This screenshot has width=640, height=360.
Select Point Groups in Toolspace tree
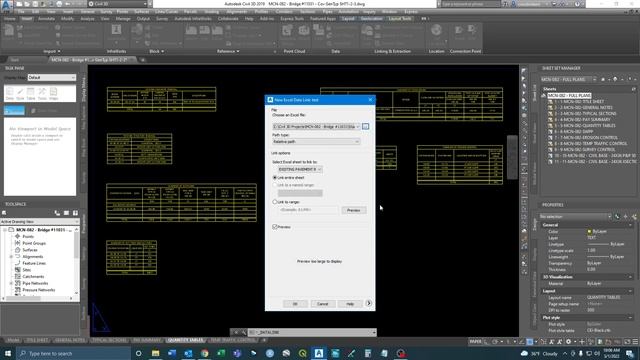34,243
